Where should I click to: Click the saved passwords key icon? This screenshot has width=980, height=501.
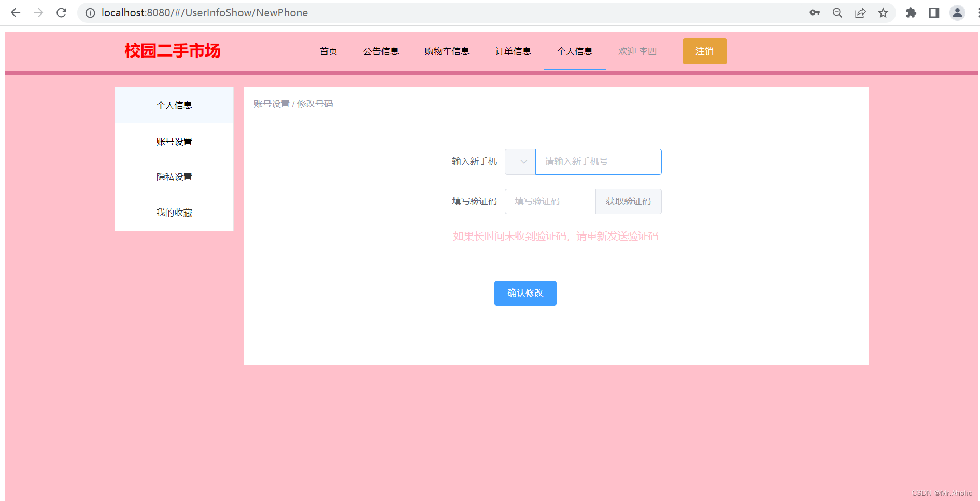click(x=814, y=12)
